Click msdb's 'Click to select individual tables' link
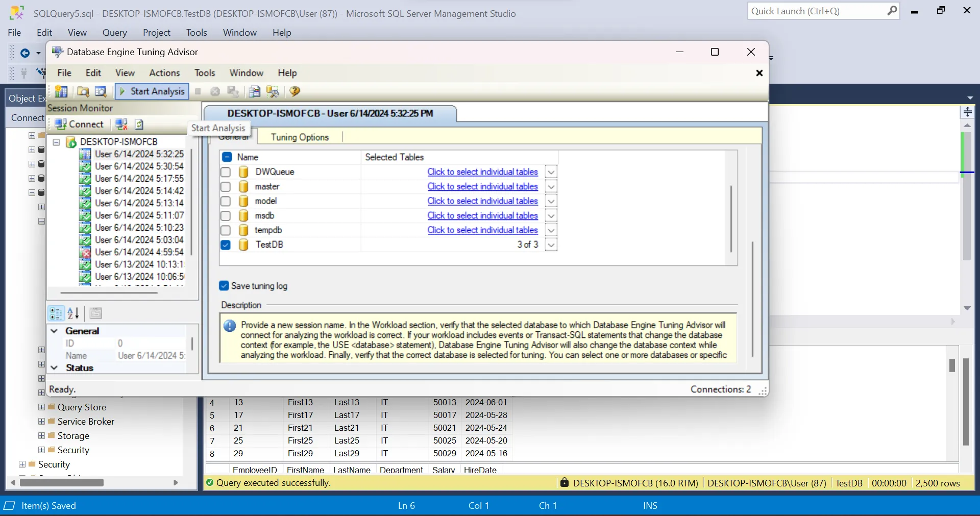Screen dimensions: 980x516 pyautogui.click(x=482, y=216)
